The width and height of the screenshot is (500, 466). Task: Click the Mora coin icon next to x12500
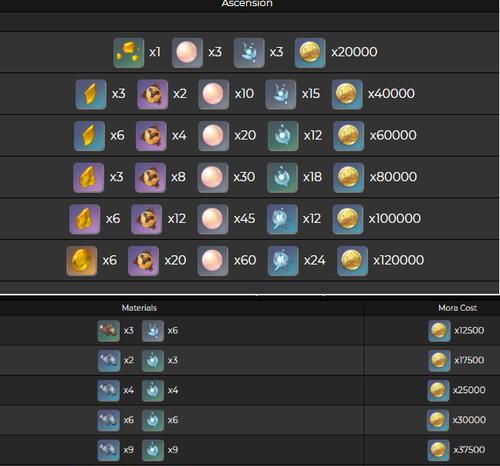coord(439,331)
